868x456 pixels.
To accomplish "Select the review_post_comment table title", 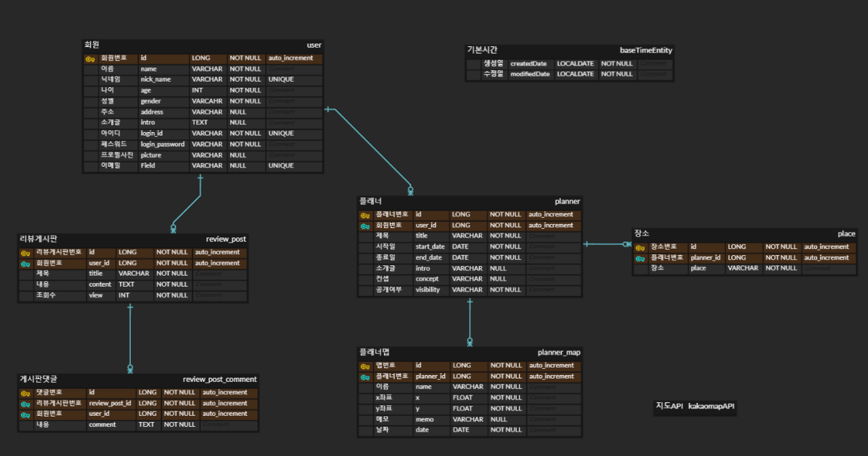I will [x=220, y=379].
